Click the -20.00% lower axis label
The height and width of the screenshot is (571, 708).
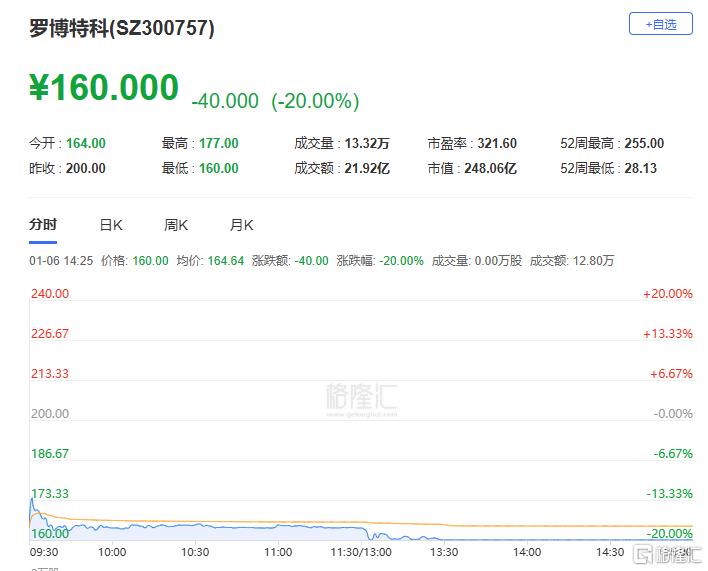click(x=669, y=534)
